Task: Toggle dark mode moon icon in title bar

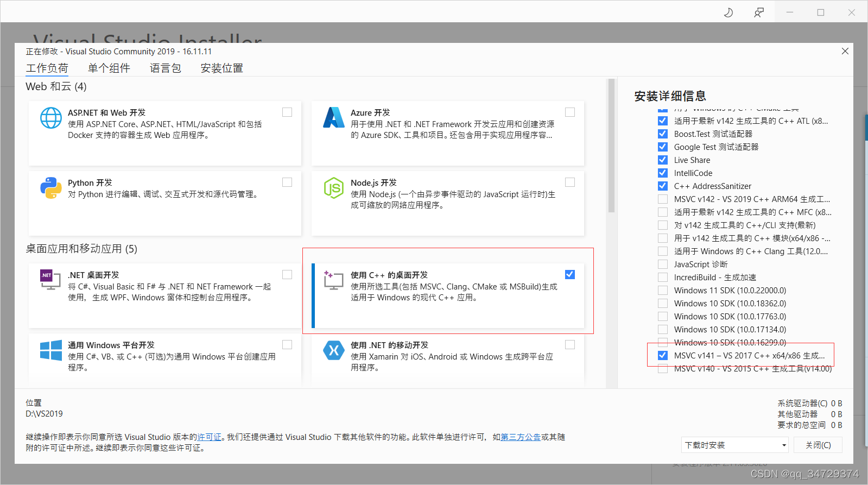Action: tap(728, 12)
